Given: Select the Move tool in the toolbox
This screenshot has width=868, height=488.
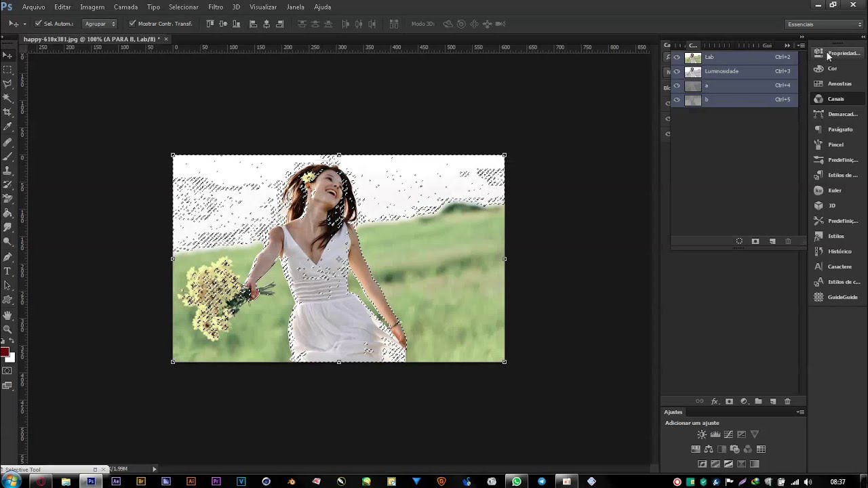Looking at the screenshot, I should pyautogui.click(x=7, y=55).
